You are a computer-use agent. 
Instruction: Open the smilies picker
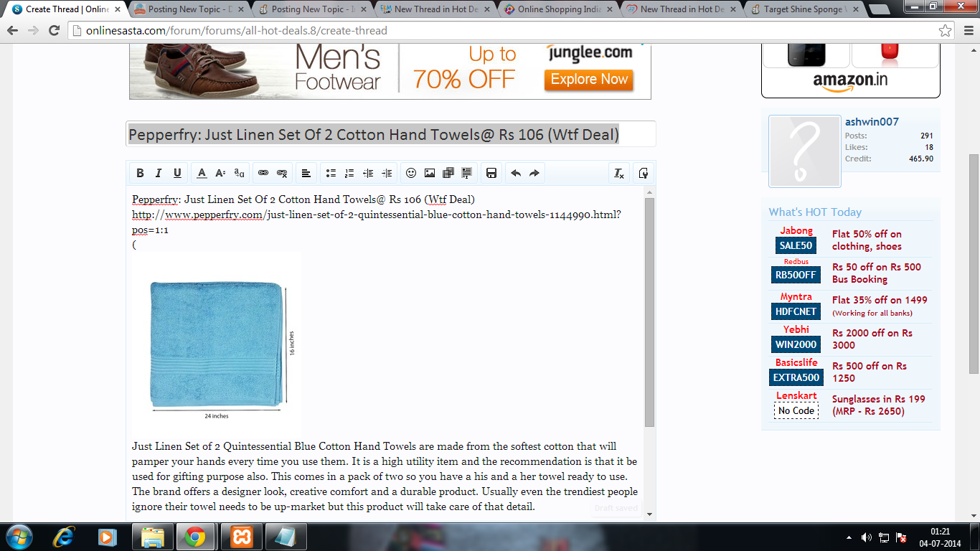tap(411, 173)
